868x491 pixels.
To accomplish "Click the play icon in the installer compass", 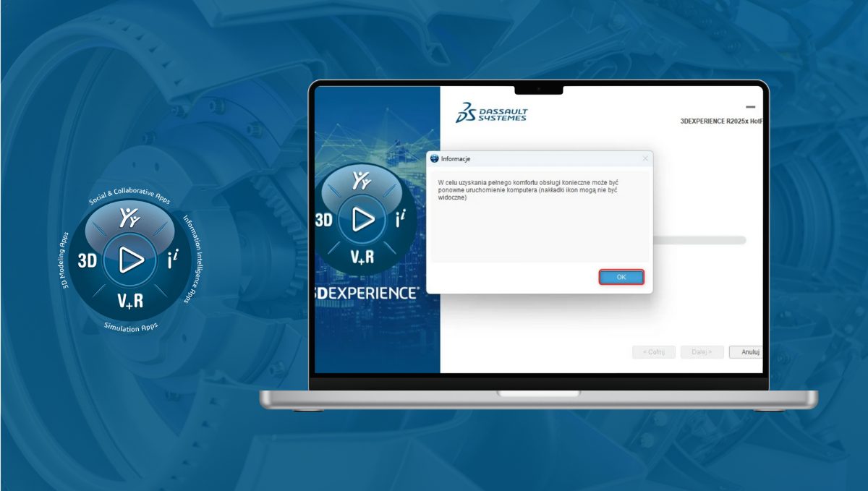I will (362, 219).
